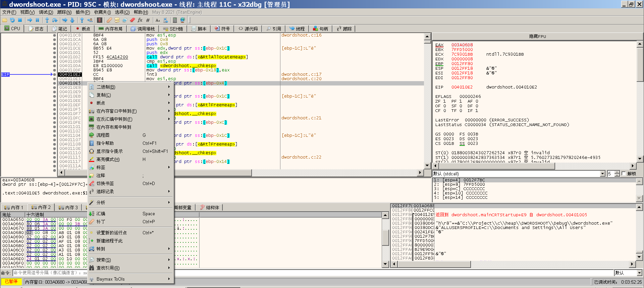Open the 结构体 tab

click(x=209, y=208)
